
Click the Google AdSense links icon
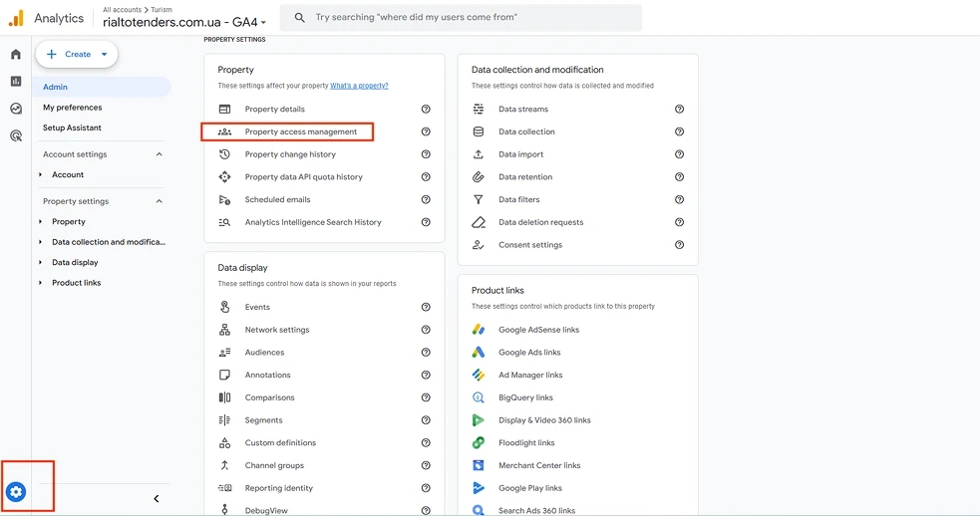point(479,329)
